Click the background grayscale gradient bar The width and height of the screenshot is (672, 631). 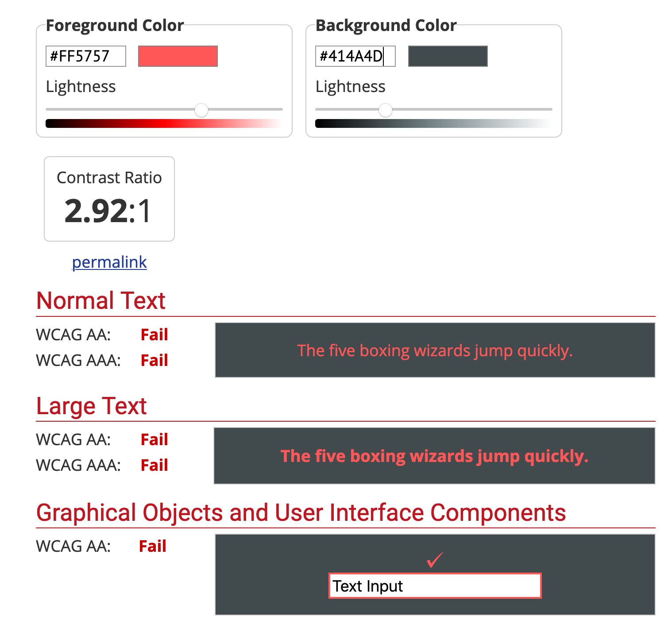tap(433, 123)
